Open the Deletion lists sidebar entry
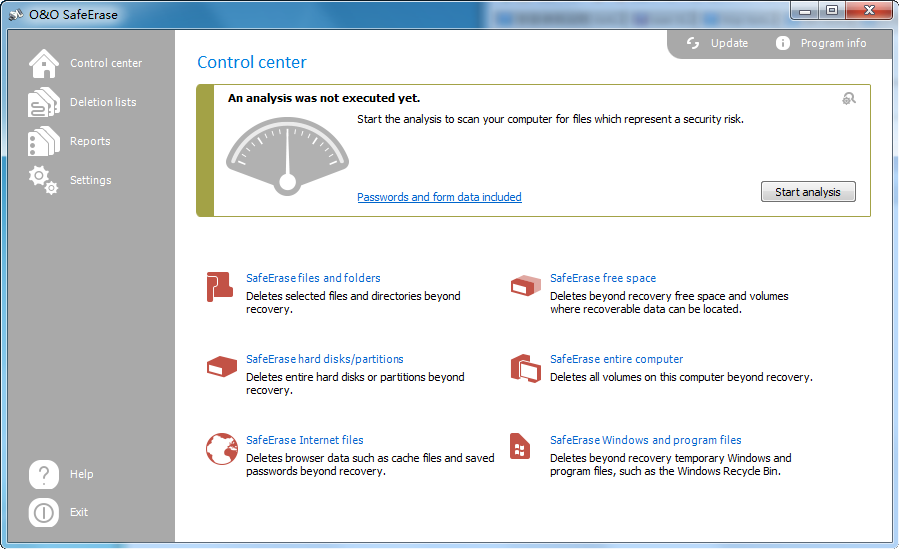This screenshot has width=900, height=550. click(103, 102)
